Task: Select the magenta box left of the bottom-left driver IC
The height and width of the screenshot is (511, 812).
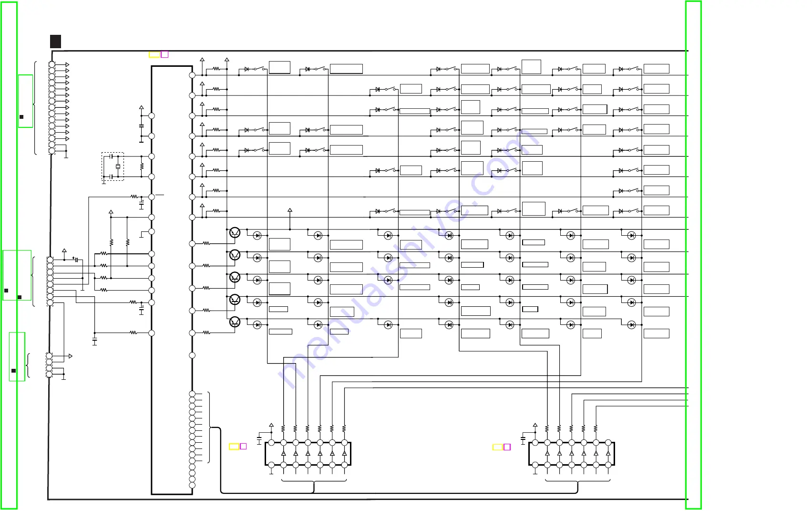Action: coord(243,447)
